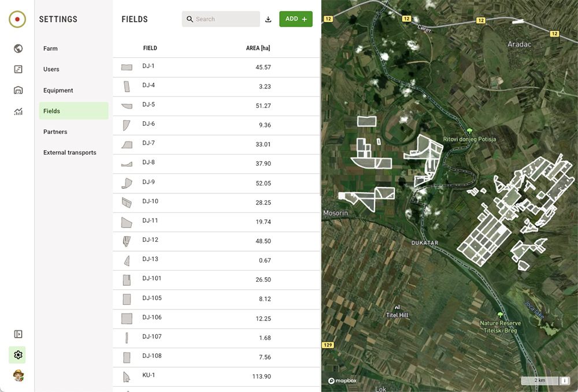
Task: Open field DJ-8 row
Action: tap(216, 164)
